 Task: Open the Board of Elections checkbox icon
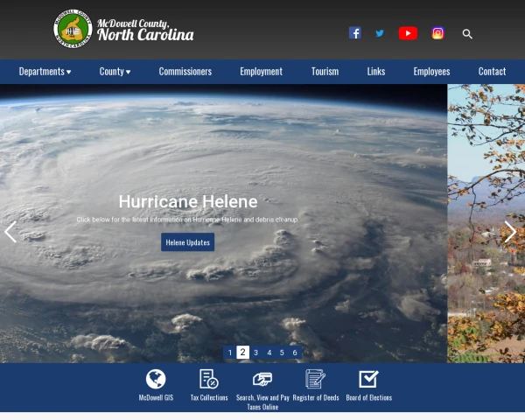pyautogui.click(x=368, y=379)
